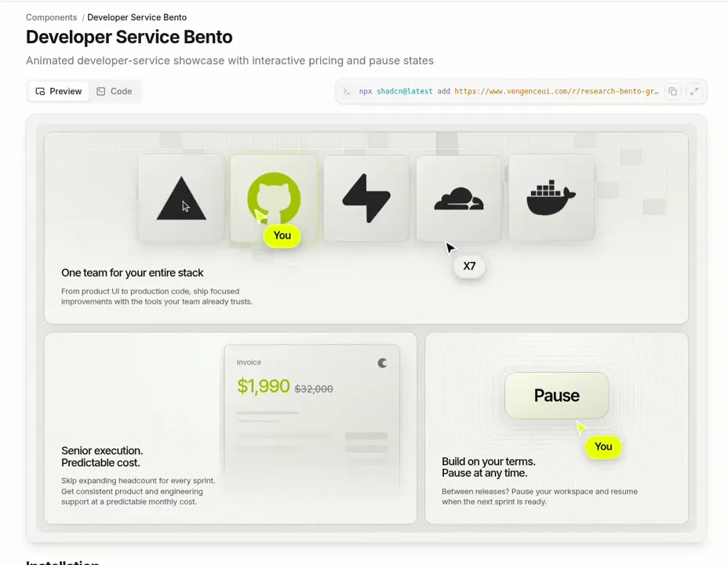Switch to the Preview tab

tap(59, 92)
